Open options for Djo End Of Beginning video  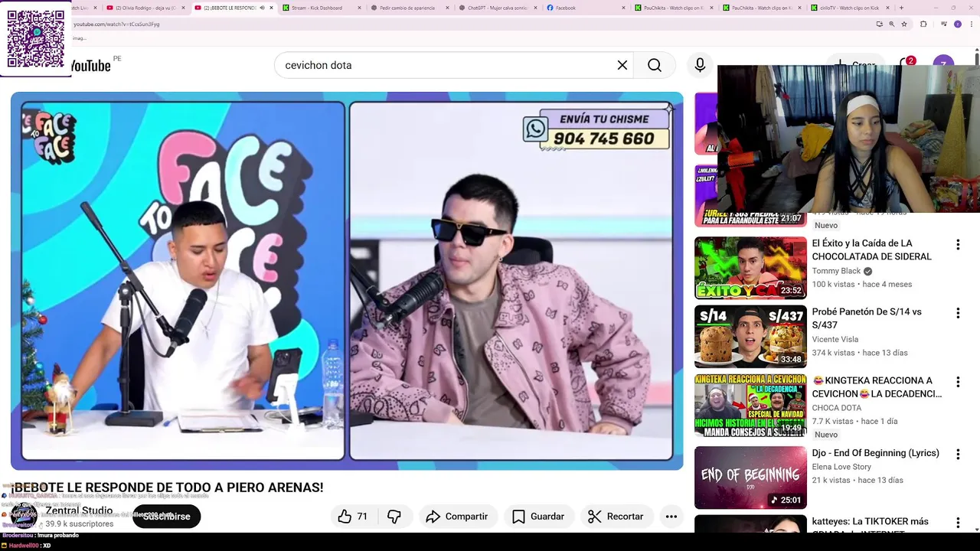pos(958,454)
